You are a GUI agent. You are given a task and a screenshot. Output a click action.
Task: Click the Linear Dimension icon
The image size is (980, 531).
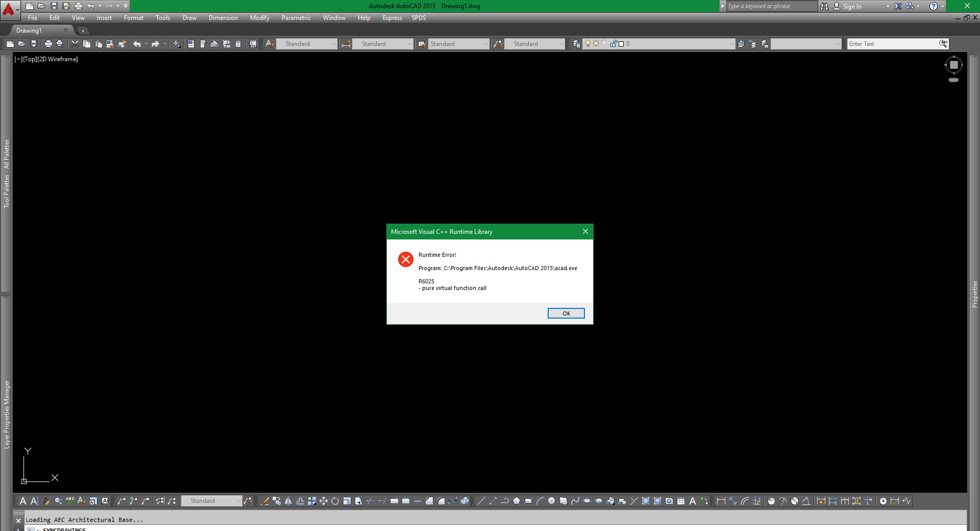721,501
